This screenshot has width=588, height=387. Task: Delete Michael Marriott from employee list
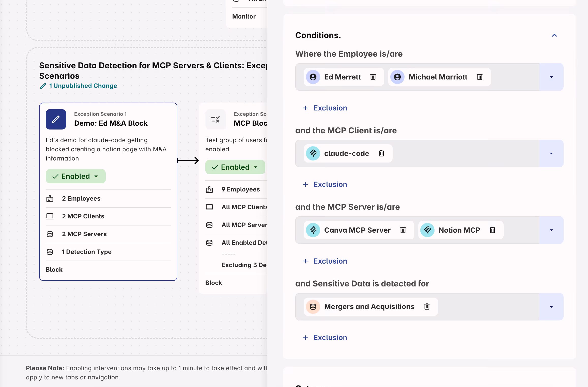tap(479, 77)
